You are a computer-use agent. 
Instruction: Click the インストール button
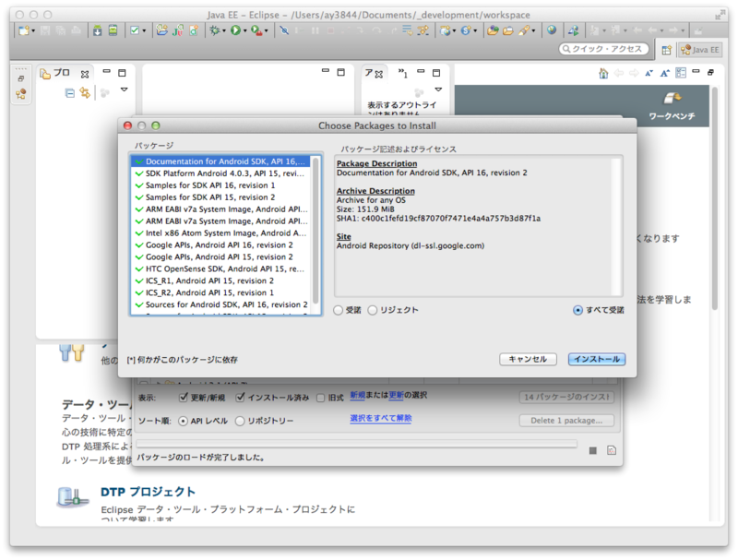point(596,360)
